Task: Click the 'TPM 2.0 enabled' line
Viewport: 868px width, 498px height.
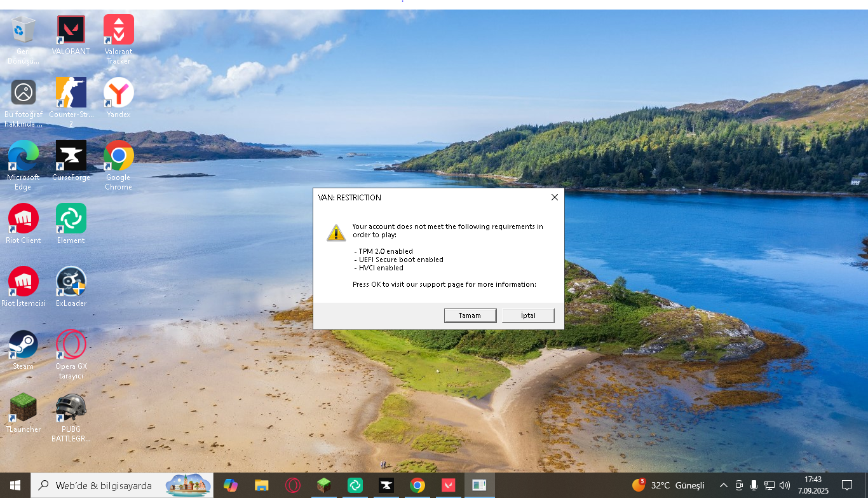Action: pos(384,251)
